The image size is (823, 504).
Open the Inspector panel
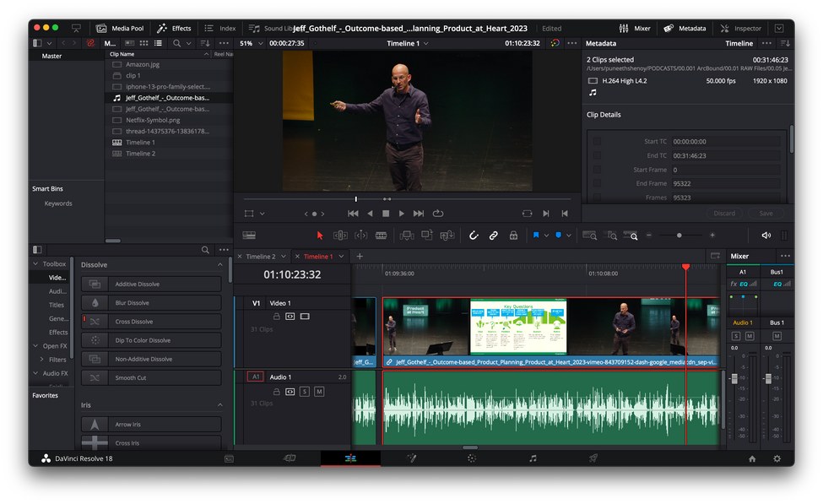tap(740, 28)
